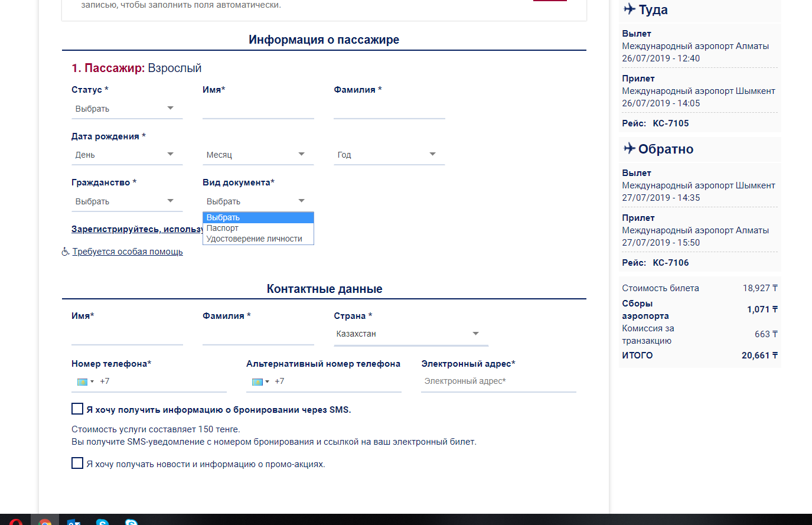This screenshot has height=525, width=812.
Task: Collapse the Вид документа dropdown
Action: 258,201
